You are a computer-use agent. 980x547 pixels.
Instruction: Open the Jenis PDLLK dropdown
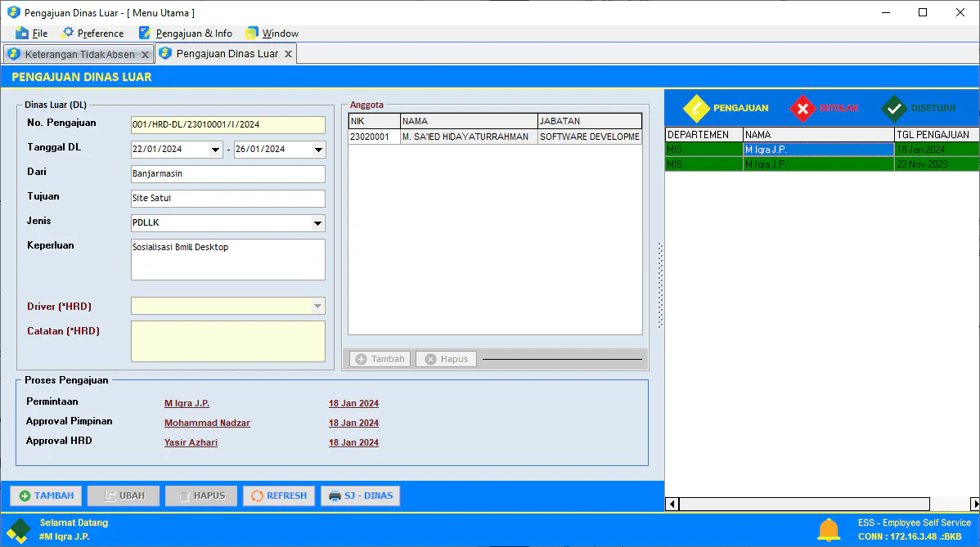(317, 223)
